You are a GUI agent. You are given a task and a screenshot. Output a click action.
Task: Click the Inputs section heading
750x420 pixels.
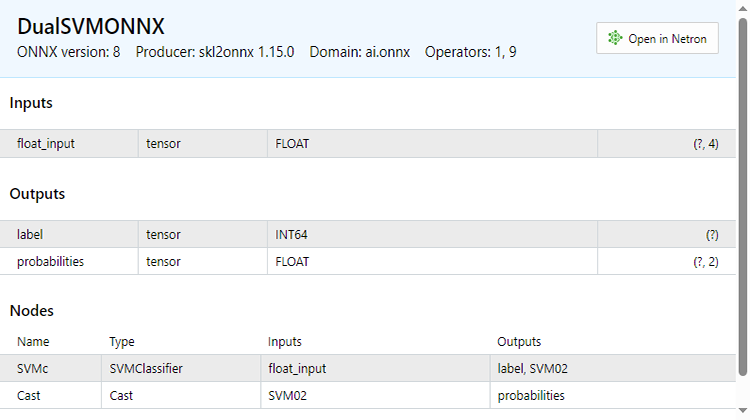31,103
